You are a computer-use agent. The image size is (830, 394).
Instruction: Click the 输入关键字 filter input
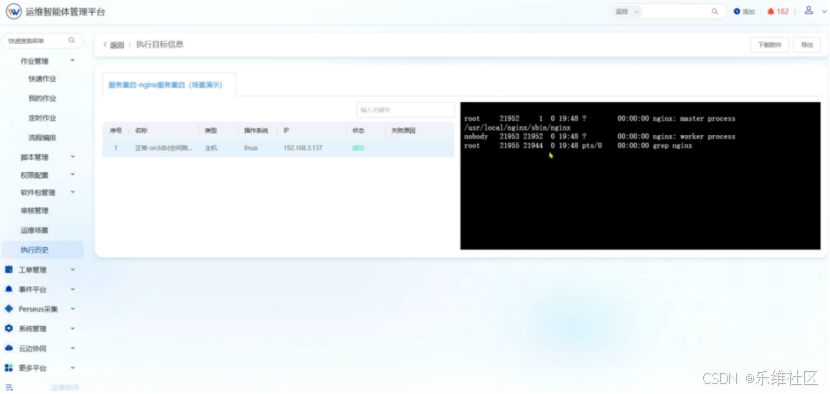[405, 110]
